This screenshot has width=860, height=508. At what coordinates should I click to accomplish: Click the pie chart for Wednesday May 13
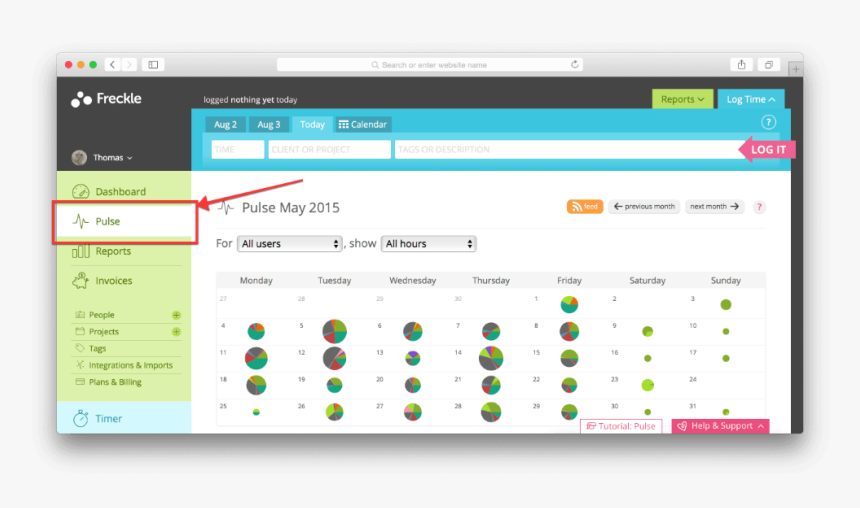[412, 358]
